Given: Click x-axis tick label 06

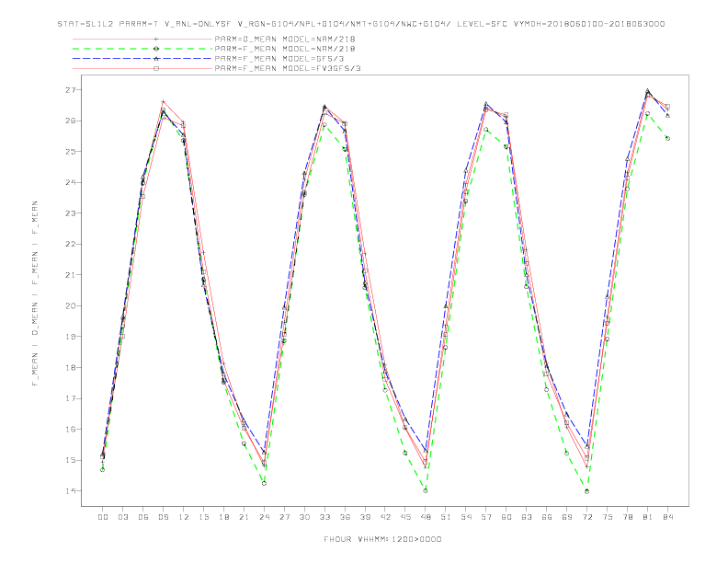Looking at the screenshot, I should (x=143, y=517).
